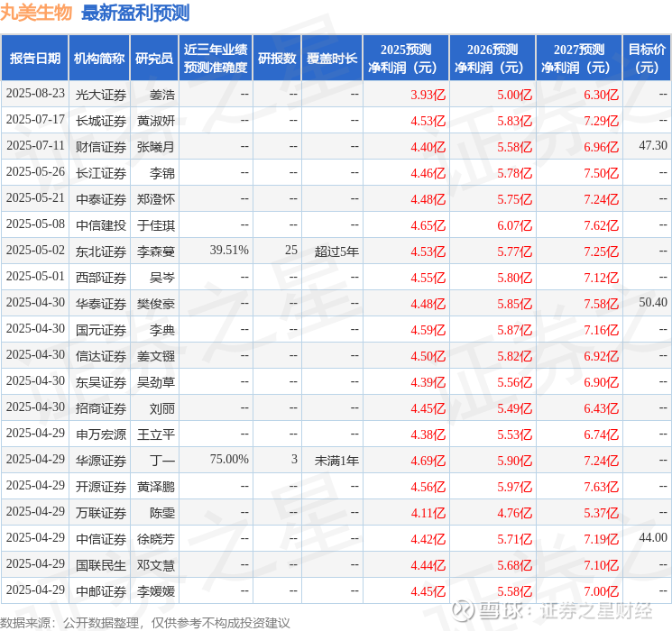672x631 pixels.
Task: Select the 光大证券 institution cell
Action: [101, 95]
